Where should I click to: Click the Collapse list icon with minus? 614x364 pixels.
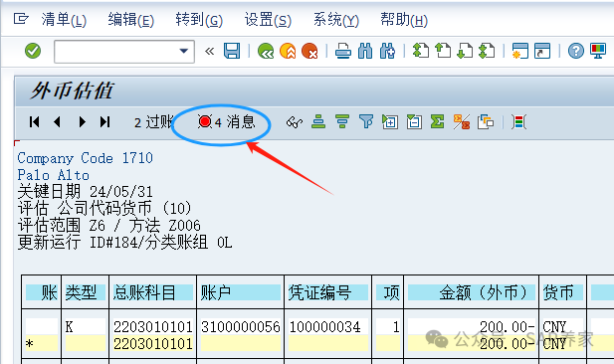pyautogui.click(x=414, y=122)
